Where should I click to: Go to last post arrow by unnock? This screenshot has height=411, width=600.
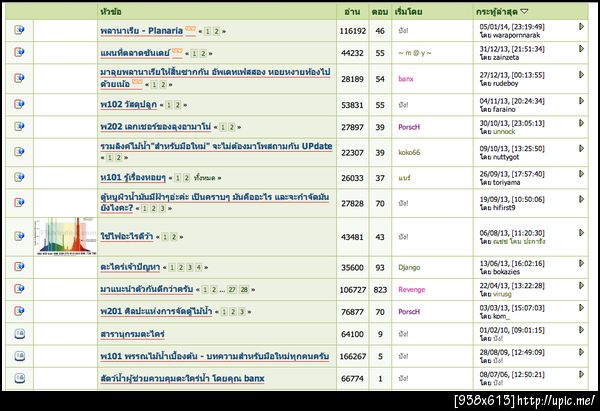point(581,123)
